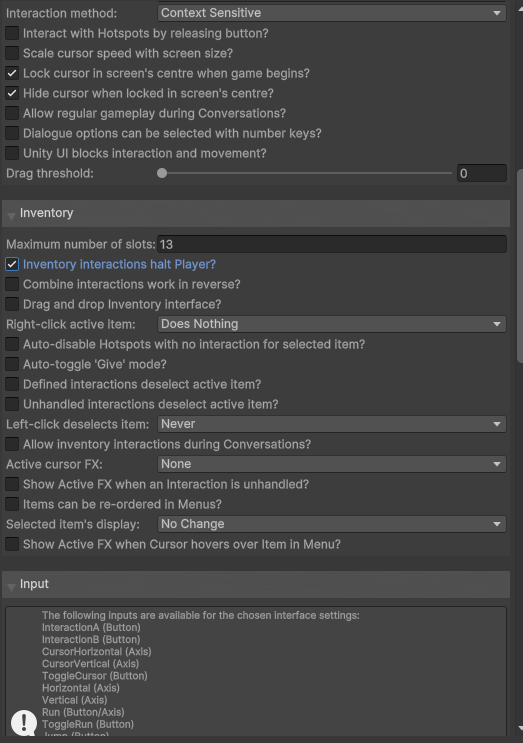
Task: Open the Right-click active item dropdown
Action: [332, 324]
